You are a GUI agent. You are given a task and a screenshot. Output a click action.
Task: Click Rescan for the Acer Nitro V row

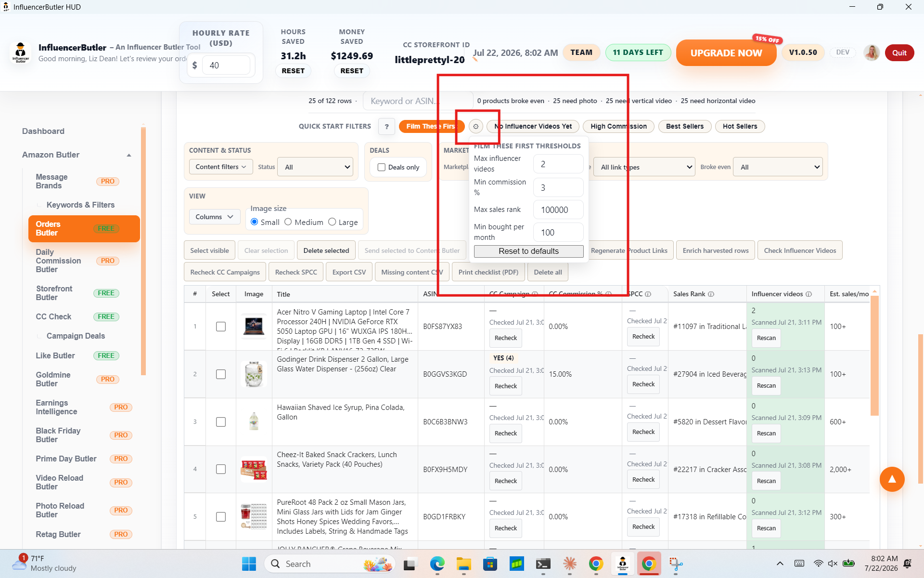(766, 338)
